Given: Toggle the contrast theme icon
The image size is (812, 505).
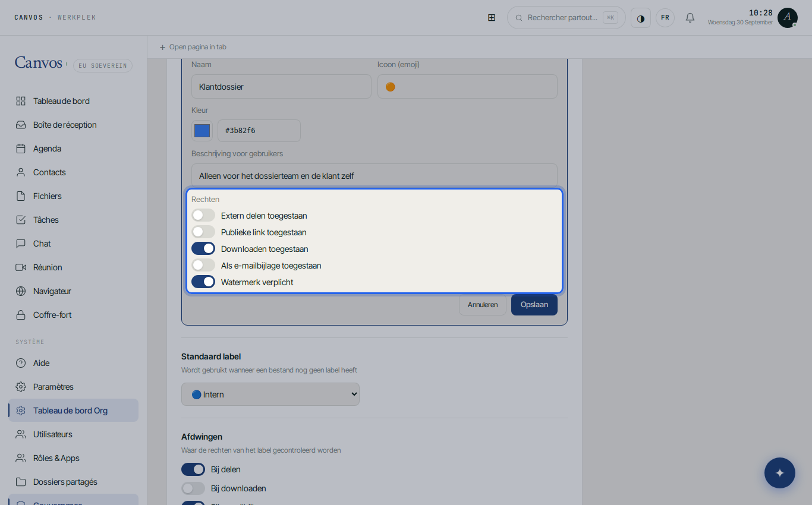Looking at the screenshot, I should click(641, 18).
